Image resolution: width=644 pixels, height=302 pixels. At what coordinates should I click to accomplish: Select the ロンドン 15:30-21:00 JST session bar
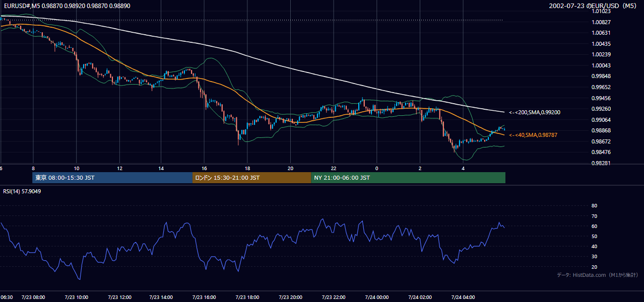tap(251, 178)
